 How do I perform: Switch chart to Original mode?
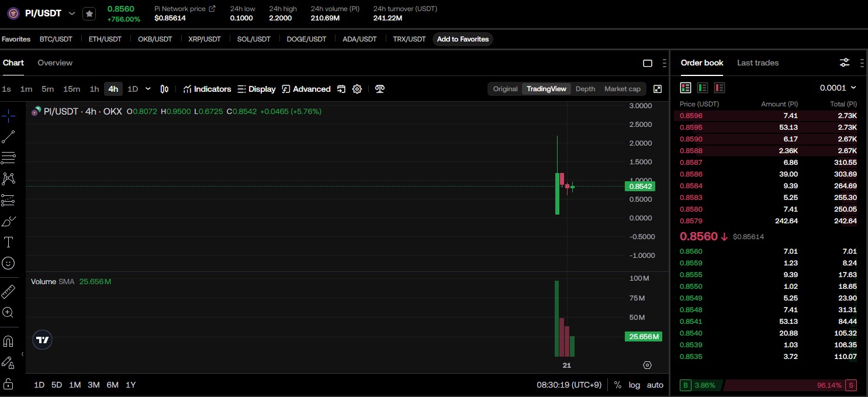click(x=505, y=89)
